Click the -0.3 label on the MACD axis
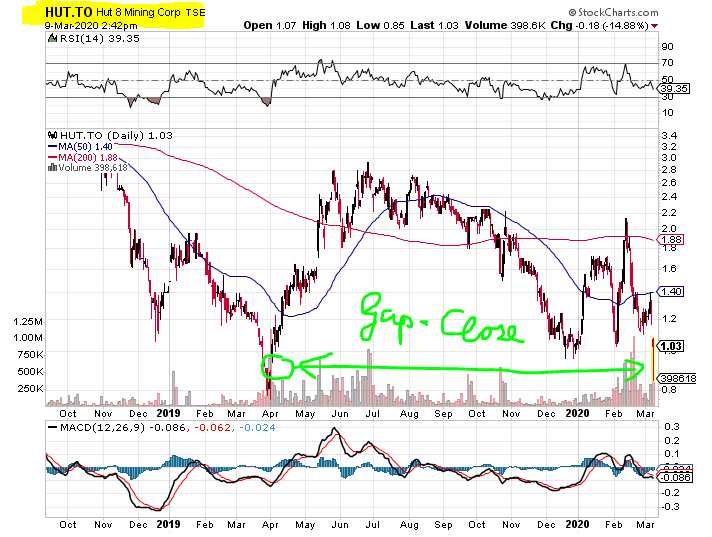 [669, 507]
